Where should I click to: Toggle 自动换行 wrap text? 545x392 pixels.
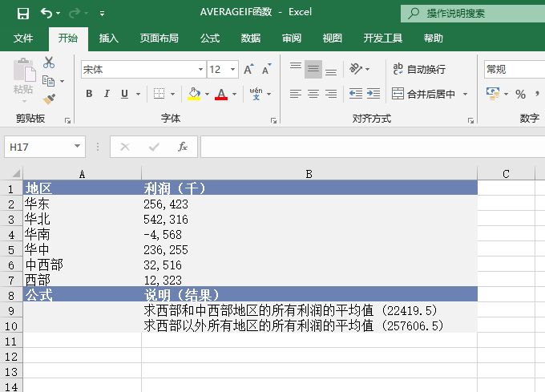point(418,70)
